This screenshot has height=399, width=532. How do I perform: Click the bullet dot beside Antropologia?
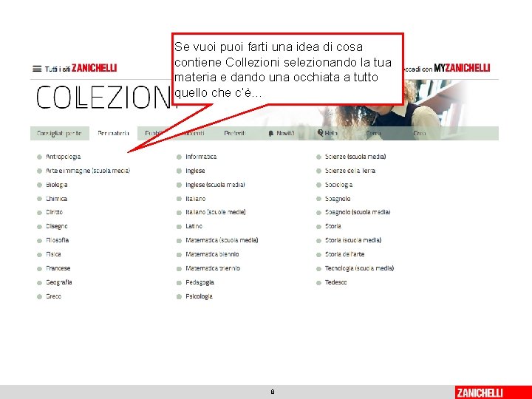39,157
